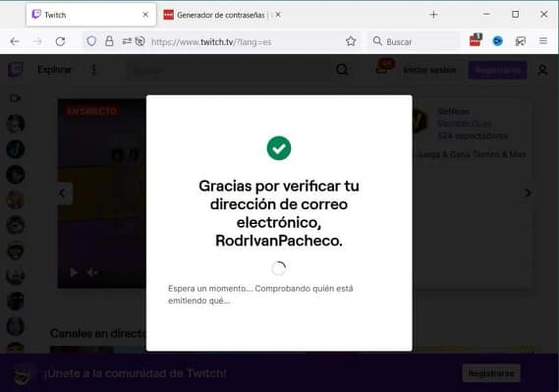Open the tracking protection shield

click(91, 41)
